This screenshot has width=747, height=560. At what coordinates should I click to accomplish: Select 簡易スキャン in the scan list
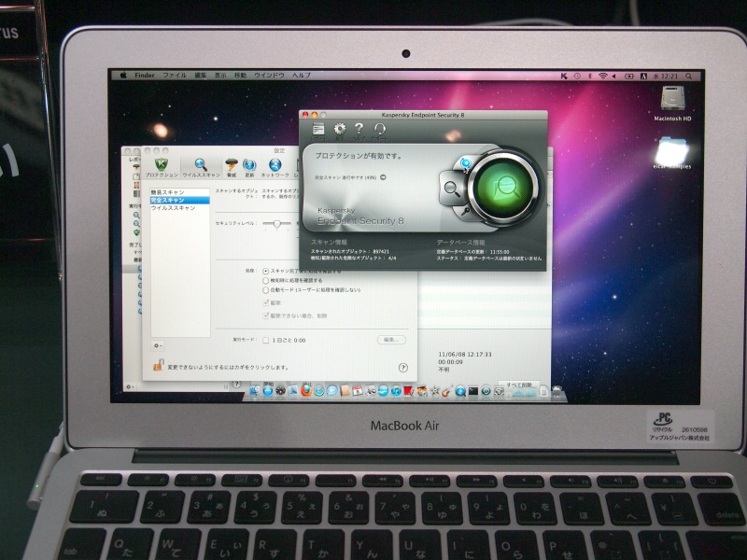(x=180, y=192)
